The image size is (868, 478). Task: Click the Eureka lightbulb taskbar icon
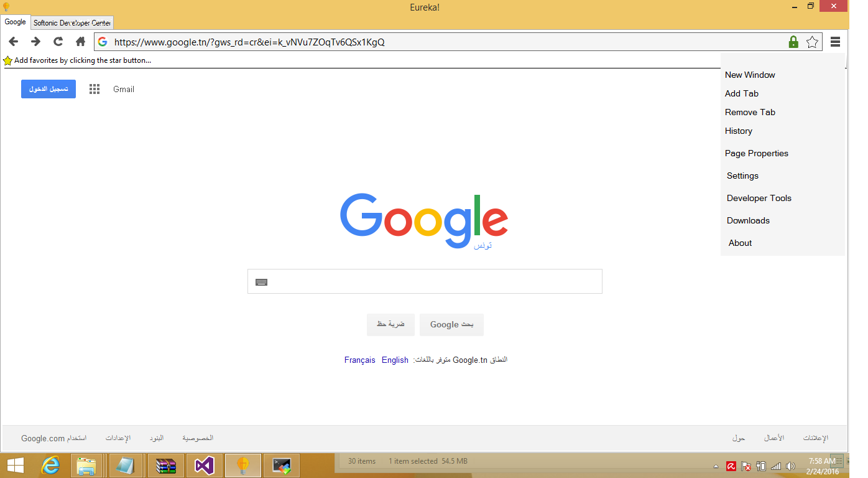click(243, 465)
